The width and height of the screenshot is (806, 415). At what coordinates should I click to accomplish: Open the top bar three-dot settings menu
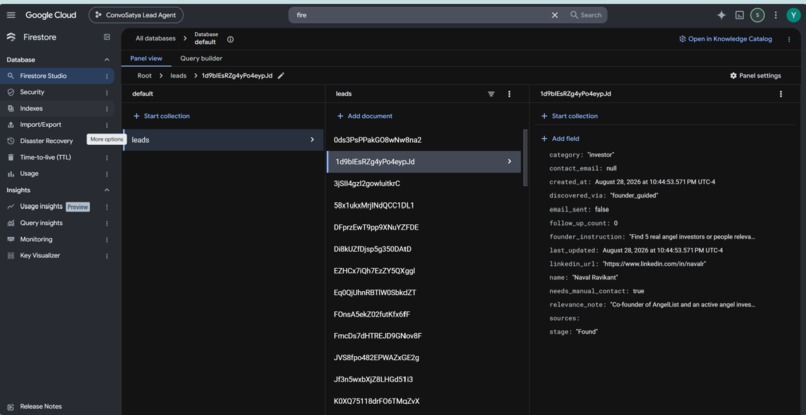pos(776,15)
